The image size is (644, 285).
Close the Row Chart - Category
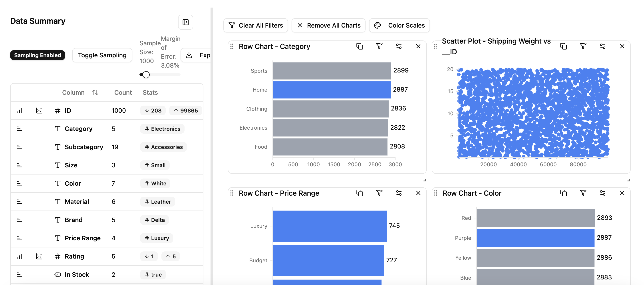(x=418, y=46)
